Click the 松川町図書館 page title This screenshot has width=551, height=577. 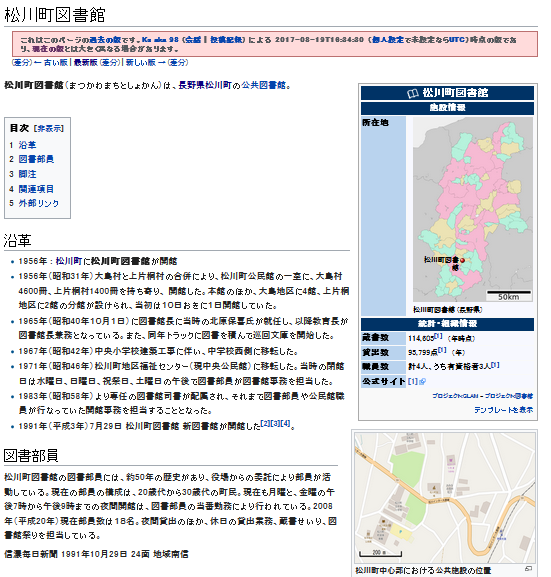pos(55,15)
